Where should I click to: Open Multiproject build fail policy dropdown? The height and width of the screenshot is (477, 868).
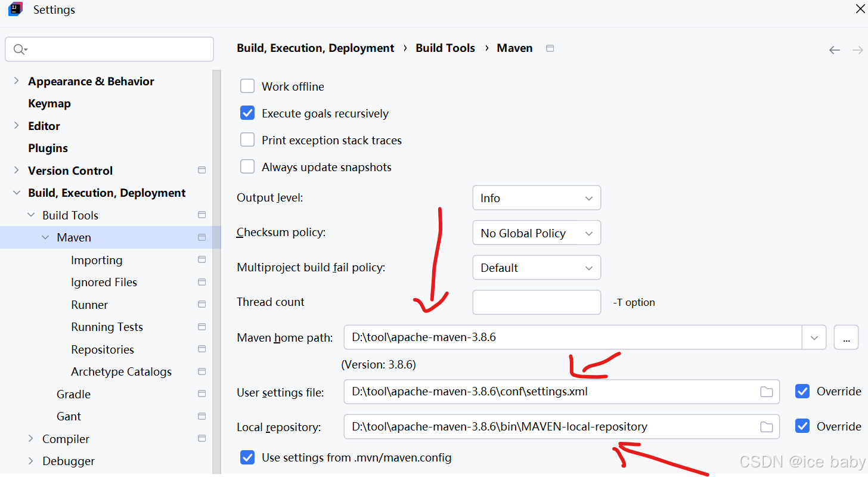tap(537, 268)
